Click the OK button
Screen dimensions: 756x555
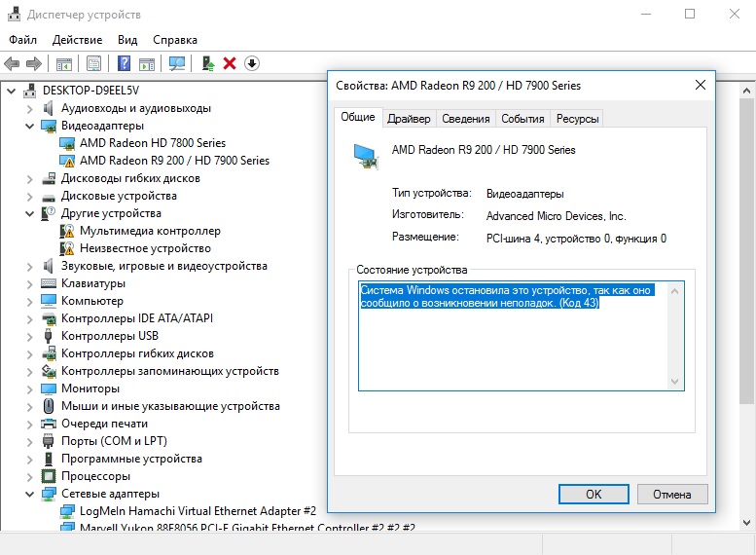coord(594,495)
